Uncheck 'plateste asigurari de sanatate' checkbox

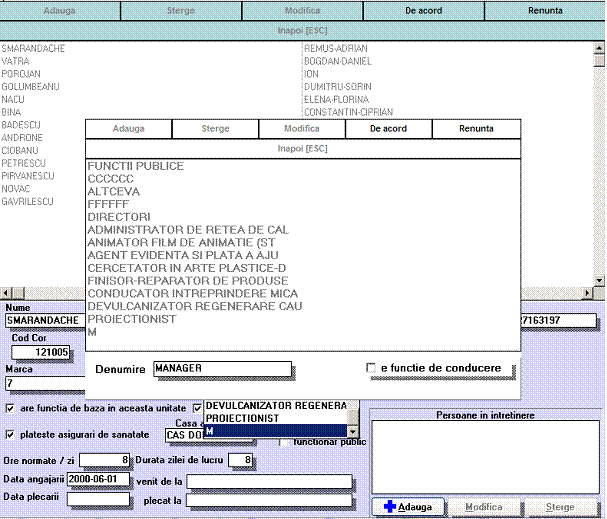tap(10, 435)
